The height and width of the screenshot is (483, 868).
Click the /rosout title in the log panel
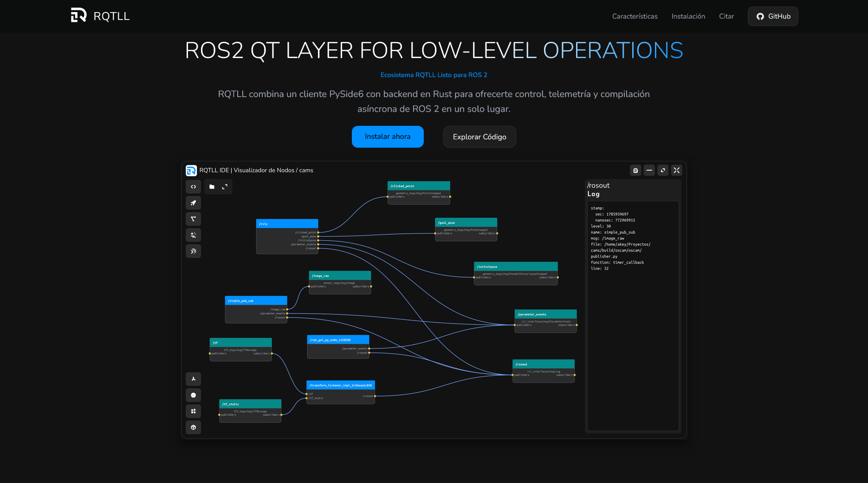pos(598,185)
